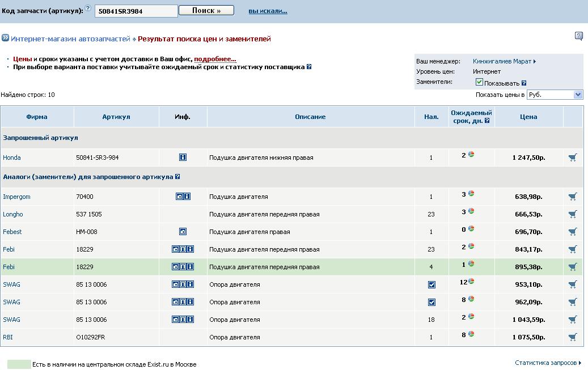Uncheck the Показывать substitutes checkbox
Image resolution: width=588 pixels, height=370 pixels.
pos(479,82)
